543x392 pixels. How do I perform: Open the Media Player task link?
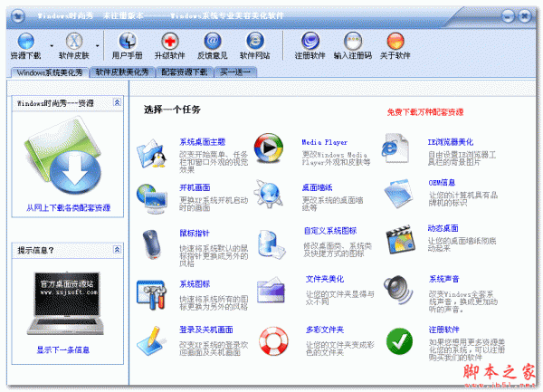[x=325, y=142]
